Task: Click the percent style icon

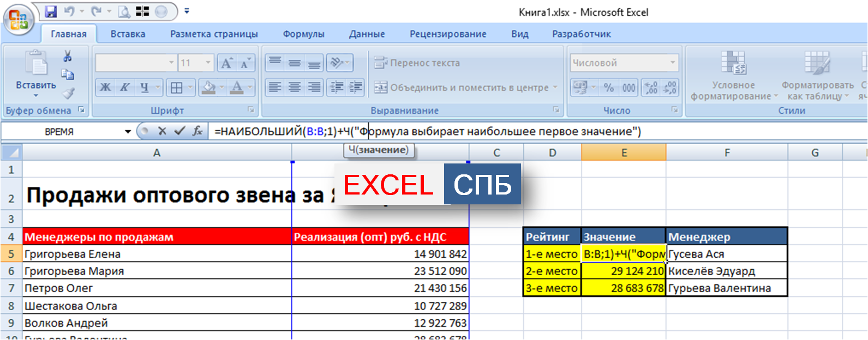Action: tap(609, 87)
